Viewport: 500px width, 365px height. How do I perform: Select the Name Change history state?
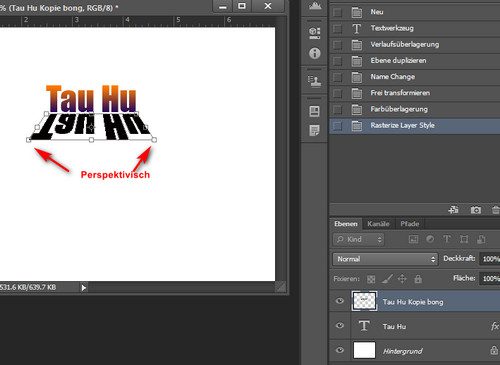pyautogui.click(x=415, y=77)
